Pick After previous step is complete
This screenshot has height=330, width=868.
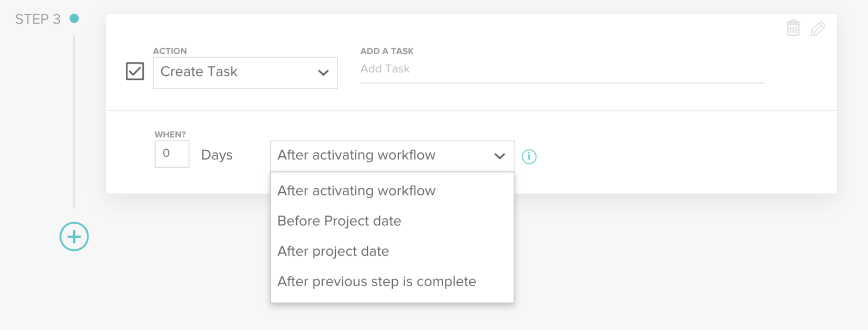pos(376,281)
